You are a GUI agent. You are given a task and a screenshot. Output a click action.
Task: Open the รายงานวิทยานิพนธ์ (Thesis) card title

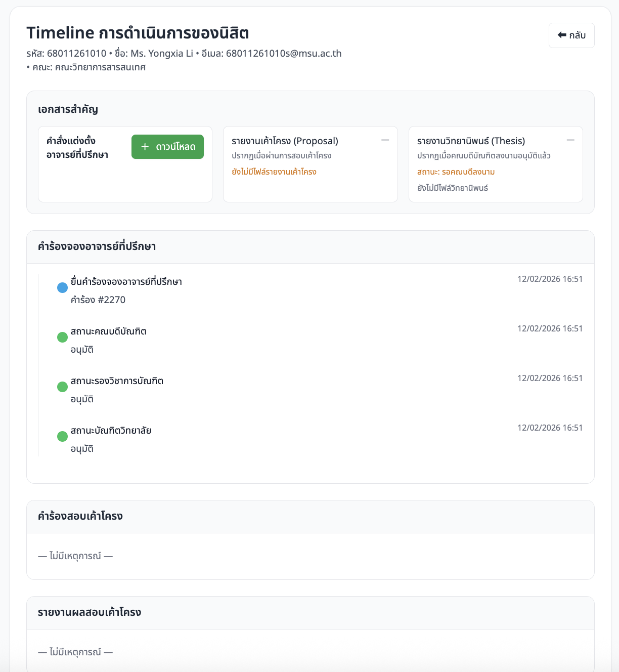[x=471, y=141]
